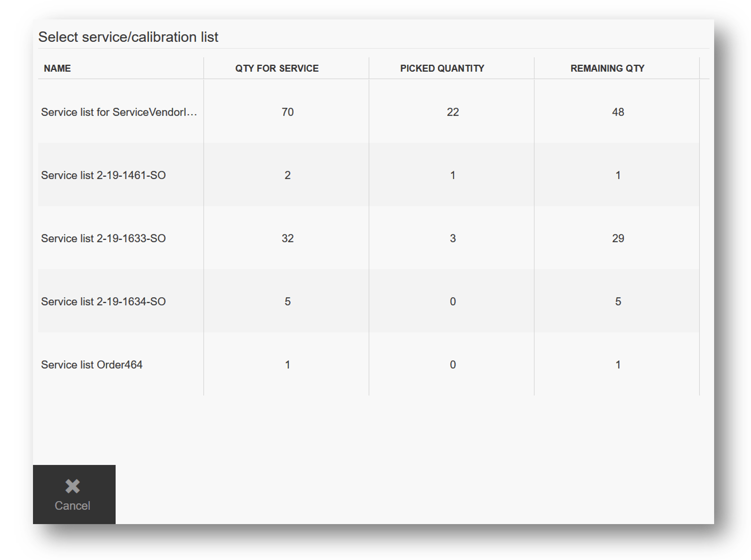Click the Cancel X icon
This screenshot has height=560, width=751.
(73, 486)
